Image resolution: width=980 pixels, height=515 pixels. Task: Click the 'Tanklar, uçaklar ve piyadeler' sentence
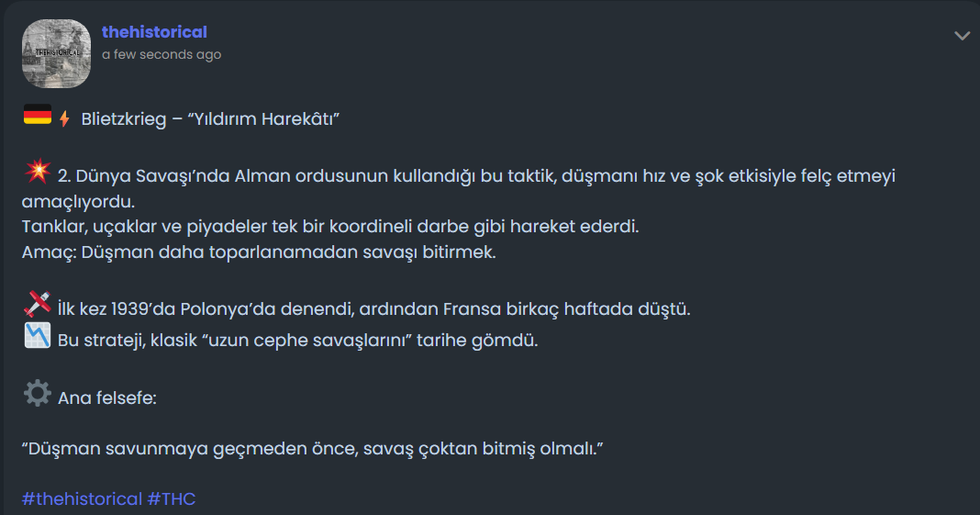coord(329,226)
